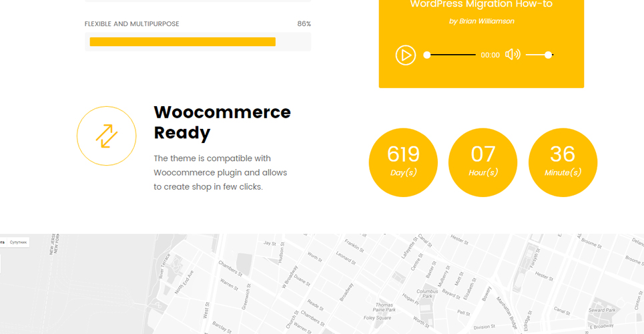Select the partially visible map view tab
The width and height of the screenshot is (644, 334).
(3, 242)
